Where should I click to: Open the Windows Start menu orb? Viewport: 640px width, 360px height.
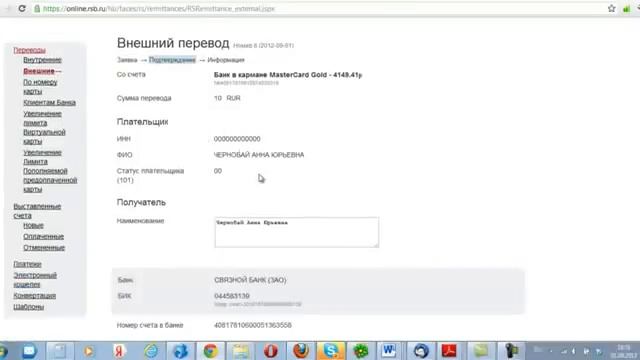3,351
